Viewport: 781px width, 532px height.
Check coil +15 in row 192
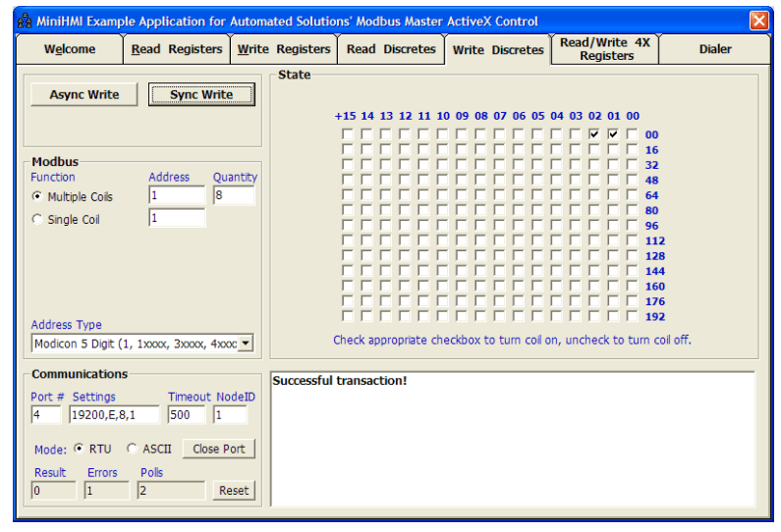(x=348, y=316)
